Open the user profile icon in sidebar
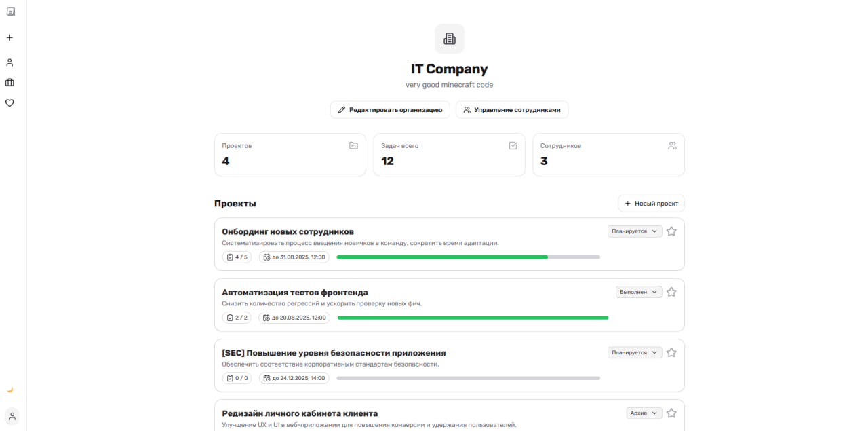 (x=9, y=62)
